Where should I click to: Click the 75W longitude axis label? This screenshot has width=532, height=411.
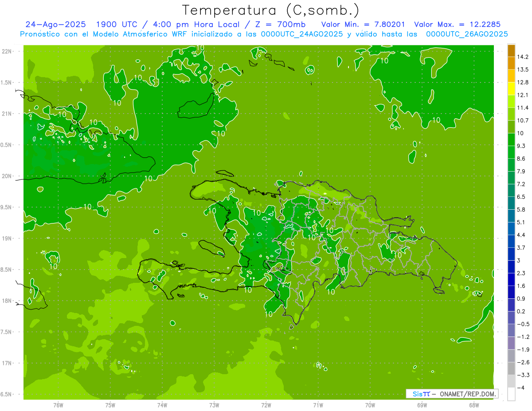point(110,405)
